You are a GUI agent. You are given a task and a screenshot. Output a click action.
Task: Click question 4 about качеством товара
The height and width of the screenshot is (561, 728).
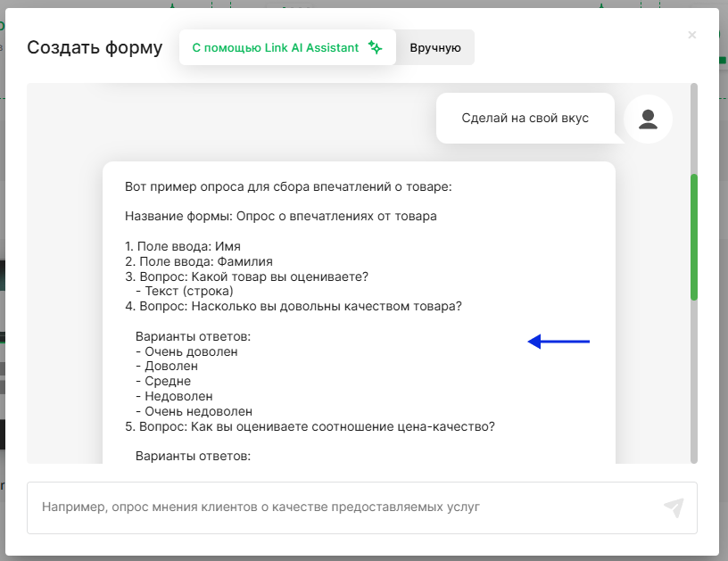pos(294,306)
